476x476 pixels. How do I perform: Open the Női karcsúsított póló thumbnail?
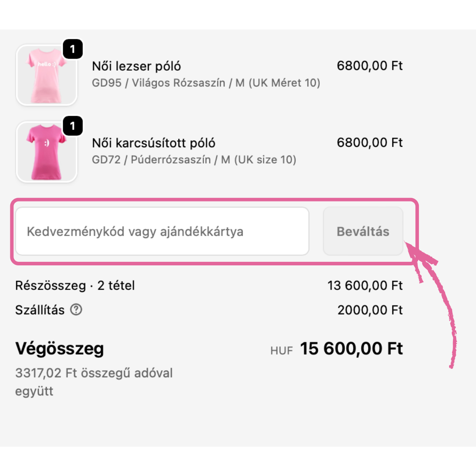point(46,152)
